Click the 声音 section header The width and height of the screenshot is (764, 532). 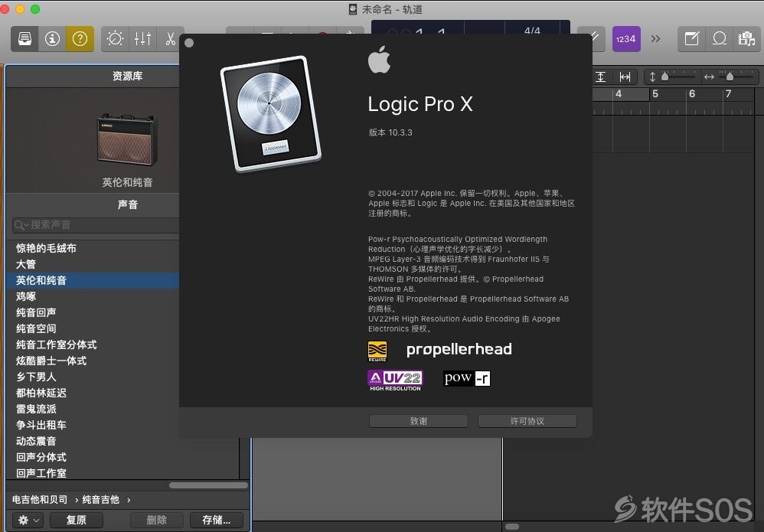tap(128, 204)
